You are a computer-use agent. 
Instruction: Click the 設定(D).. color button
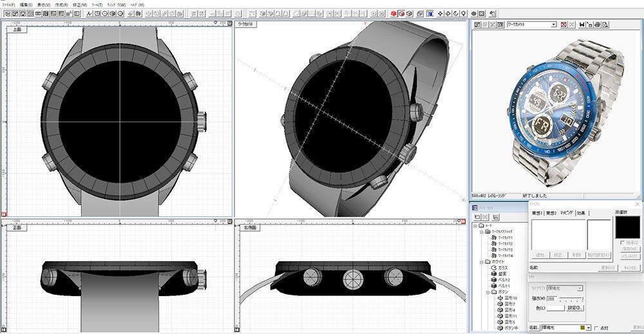[576, 308]
